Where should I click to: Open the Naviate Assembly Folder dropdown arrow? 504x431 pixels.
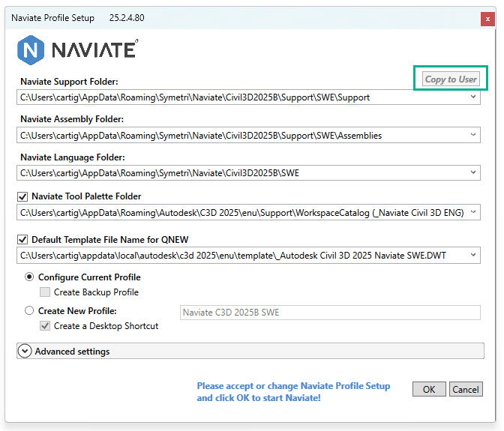click(473, 135)
